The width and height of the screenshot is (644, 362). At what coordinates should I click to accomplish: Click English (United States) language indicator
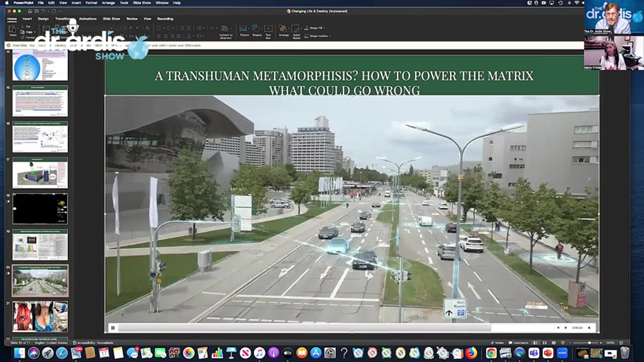(x=52, y=343)
